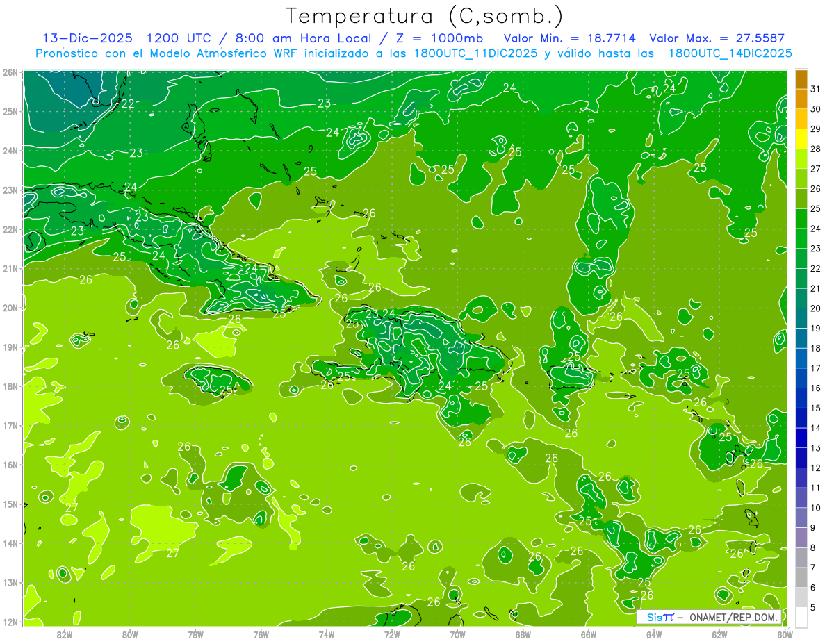
Task: Pick the teal legend swatch between 18 and 19
Action: tap(801, 338)
